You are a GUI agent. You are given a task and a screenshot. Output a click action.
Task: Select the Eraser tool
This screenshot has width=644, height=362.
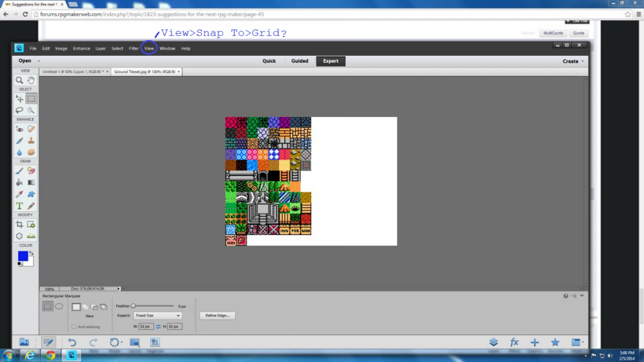[x=31, y=171]
